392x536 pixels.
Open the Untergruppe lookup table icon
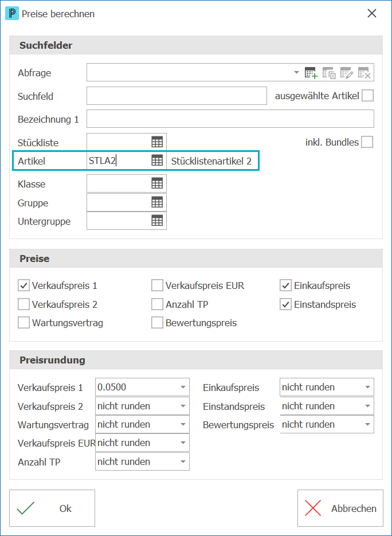(157, 221)
